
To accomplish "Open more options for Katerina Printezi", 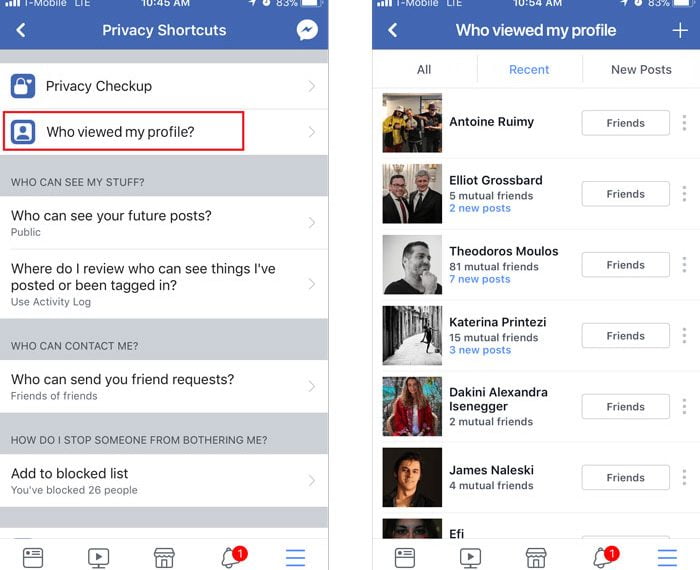I will [684, 336].
